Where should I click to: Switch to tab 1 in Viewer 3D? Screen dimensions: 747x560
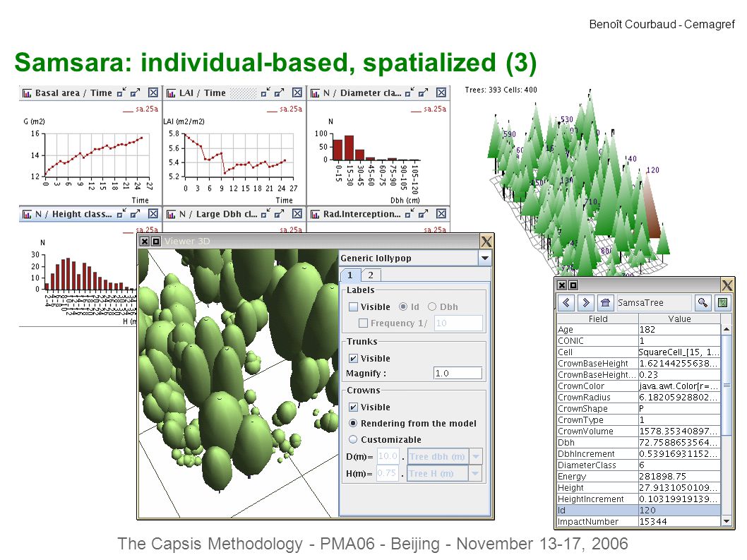[350, 275]
